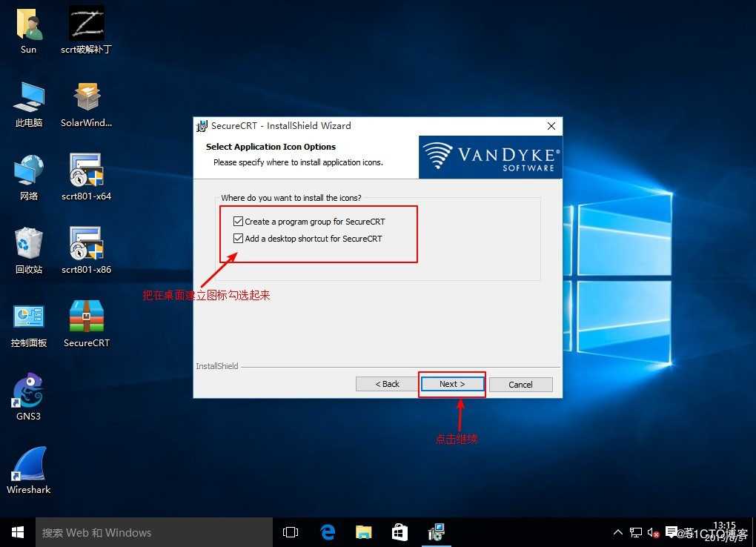Open File Explorer from the taskbar

tap(363, 532)
